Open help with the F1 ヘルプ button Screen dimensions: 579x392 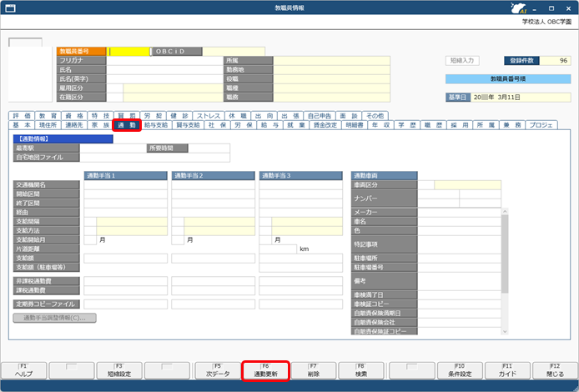point(23,370)
